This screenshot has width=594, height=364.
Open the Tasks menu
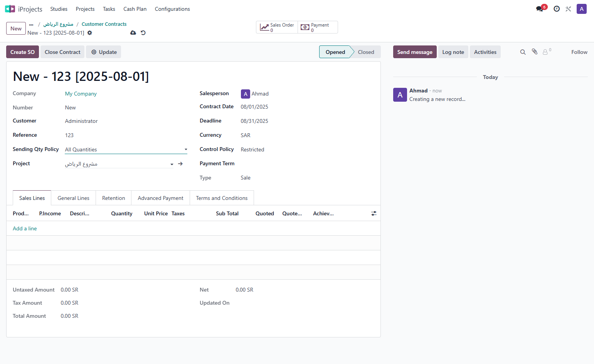click(109, 9)
